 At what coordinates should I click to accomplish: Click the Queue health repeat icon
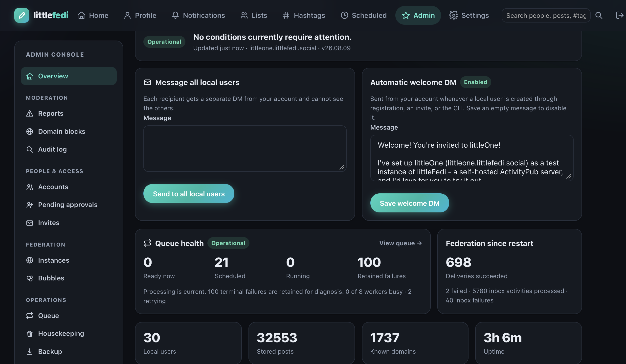[147, 243]
